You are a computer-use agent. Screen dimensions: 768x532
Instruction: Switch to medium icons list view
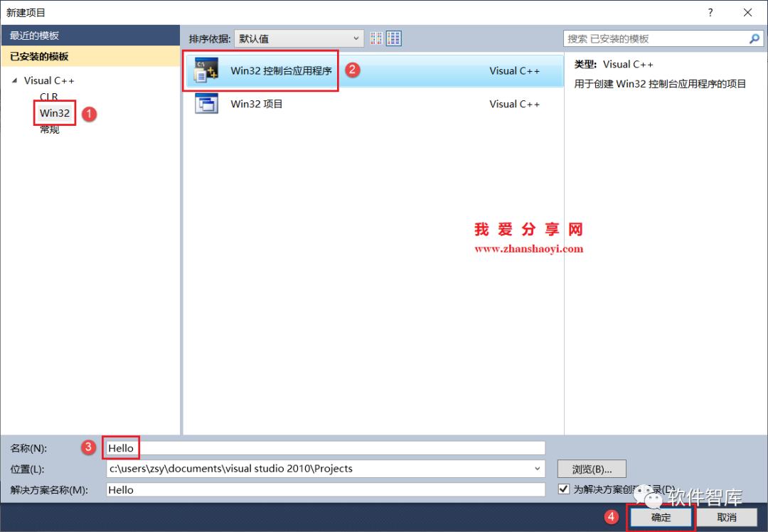point(394,38)
